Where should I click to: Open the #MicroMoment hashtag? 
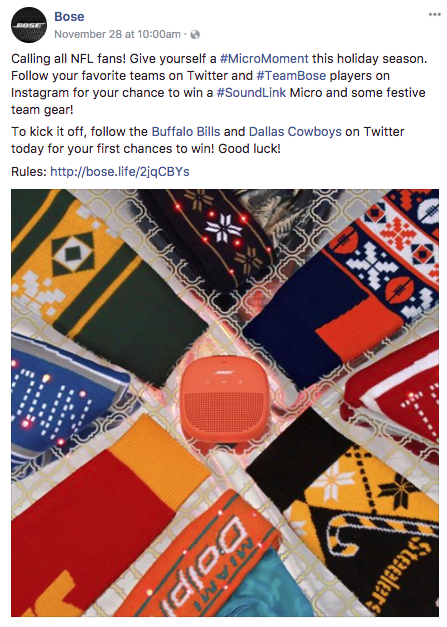click(264, 59)
